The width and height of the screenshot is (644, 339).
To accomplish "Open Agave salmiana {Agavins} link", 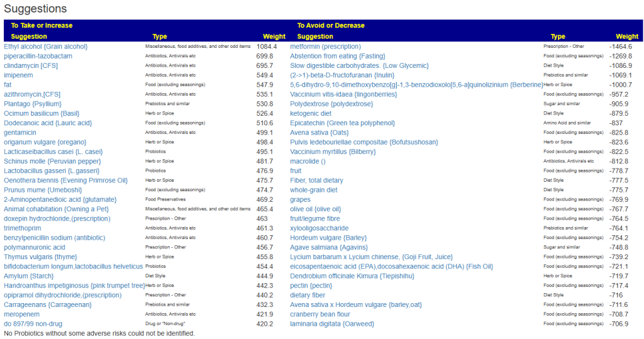I will pyautogui.click(x=329, y=247).
